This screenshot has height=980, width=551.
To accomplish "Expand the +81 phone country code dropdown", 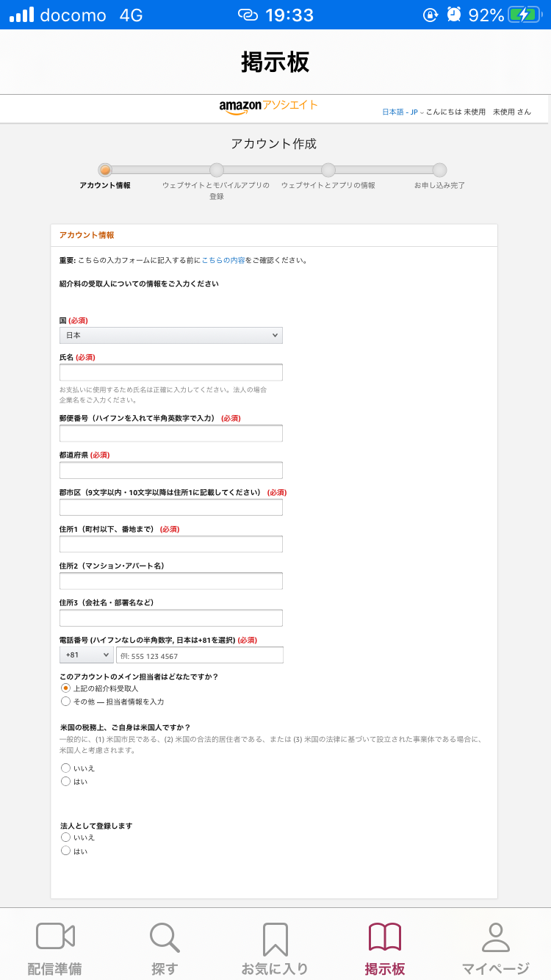I will tap(86, 655).
